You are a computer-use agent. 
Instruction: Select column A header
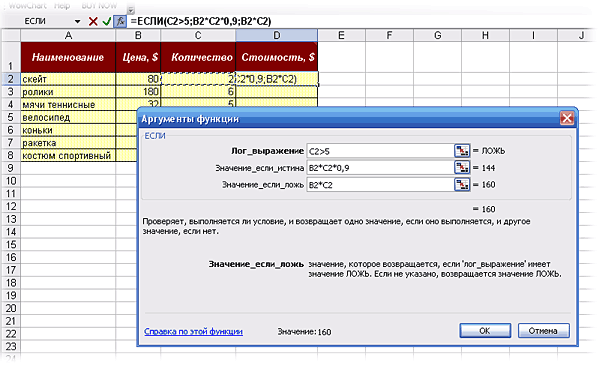(68, 35)
